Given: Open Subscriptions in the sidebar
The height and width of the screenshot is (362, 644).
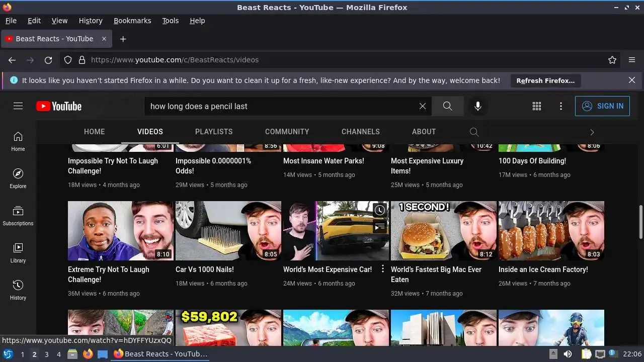Looking at the screenshot, I should 18,216.
